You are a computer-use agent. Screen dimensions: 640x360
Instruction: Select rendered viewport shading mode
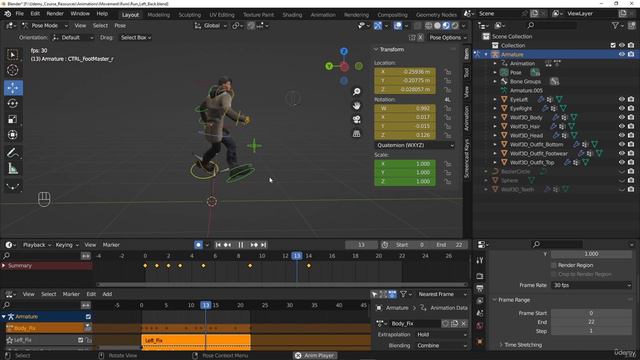[x=455, y=26]
